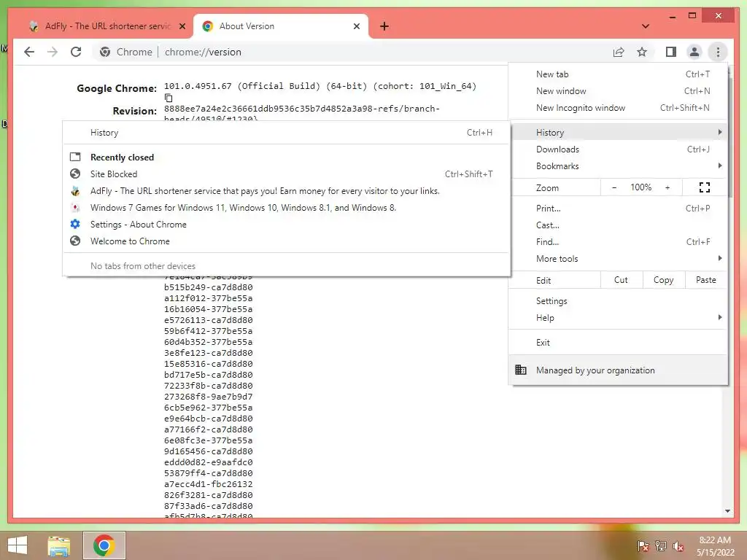Reopen the Welcome to Chrome tab
Viewport: 747px width, 560px height.
286,241
